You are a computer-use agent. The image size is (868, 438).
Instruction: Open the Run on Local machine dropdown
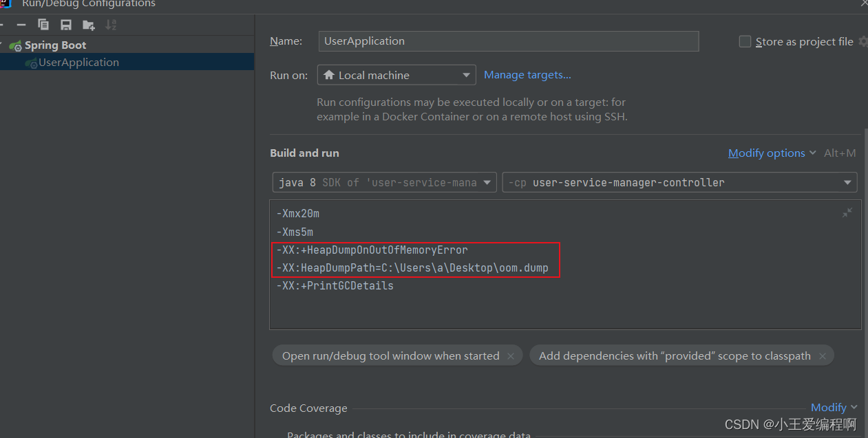point(396,75)
